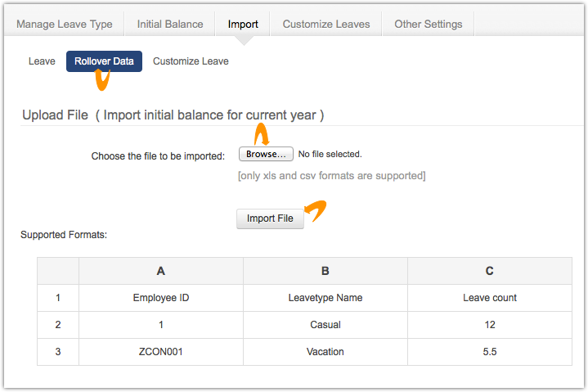Switch to the Initial Balance tab
The height and width of the screenshot is (392, 588).
(170, 24)
